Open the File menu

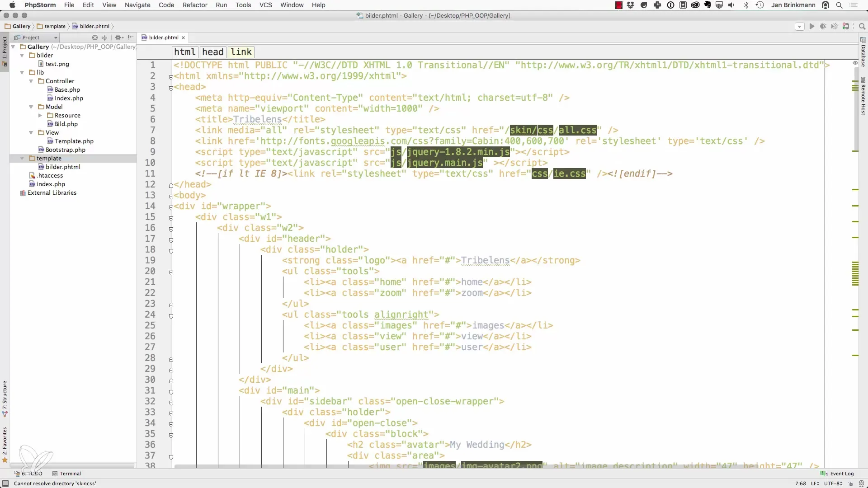[x=69, y=5]
